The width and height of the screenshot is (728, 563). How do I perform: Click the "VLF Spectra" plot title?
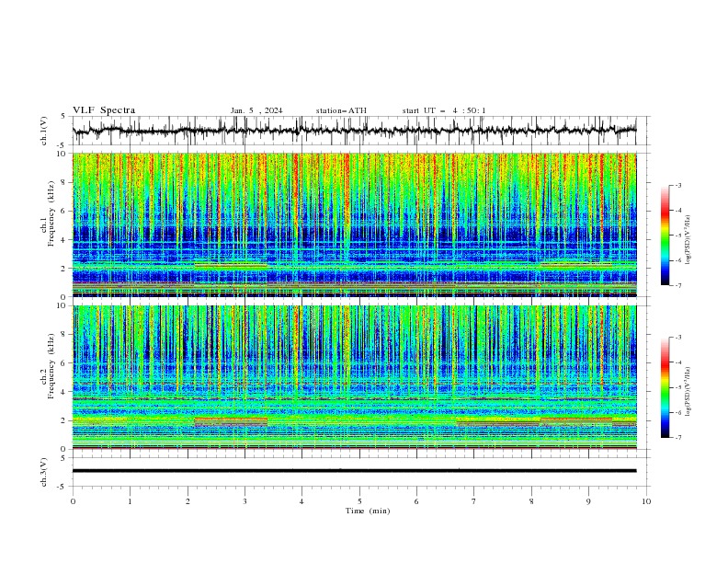(104, 110)
